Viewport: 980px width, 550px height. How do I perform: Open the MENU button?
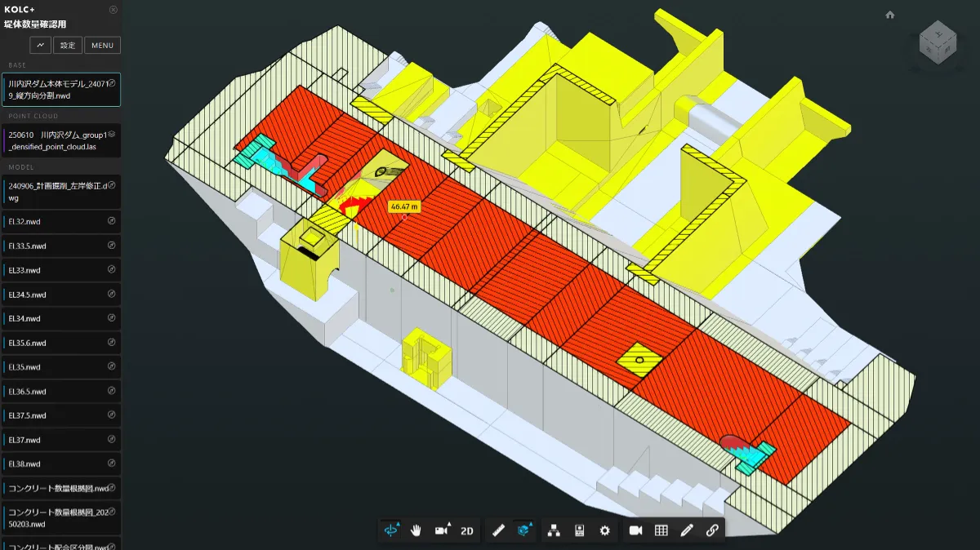click(102, 45)
